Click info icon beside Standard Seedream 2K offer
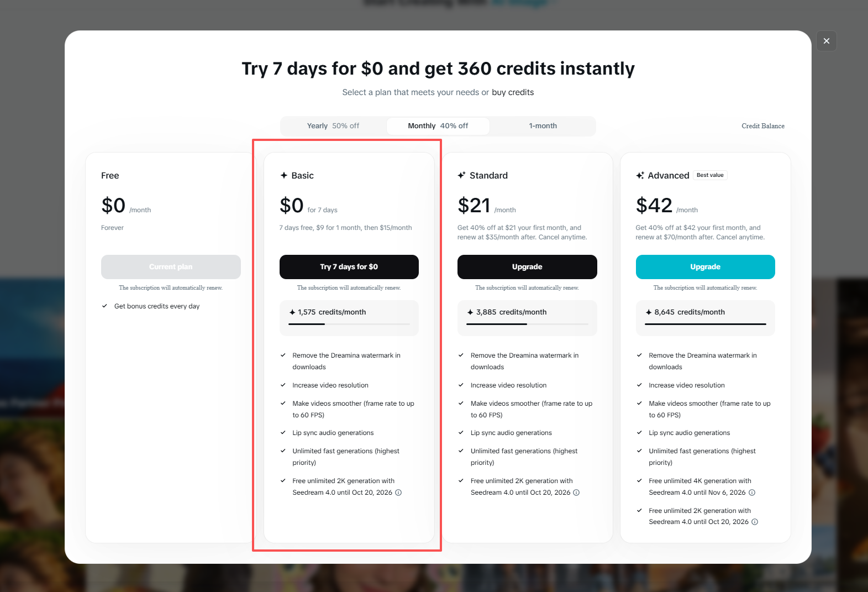868x592 pixels. [576, 493]
